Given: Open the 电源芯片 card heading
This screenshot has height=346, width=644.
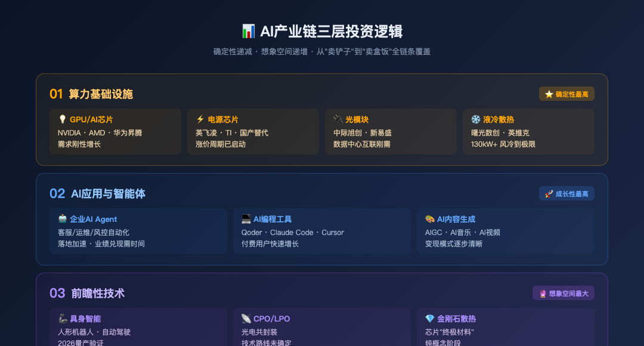Looking at the screenshot, I should click(x=223, y=119).
